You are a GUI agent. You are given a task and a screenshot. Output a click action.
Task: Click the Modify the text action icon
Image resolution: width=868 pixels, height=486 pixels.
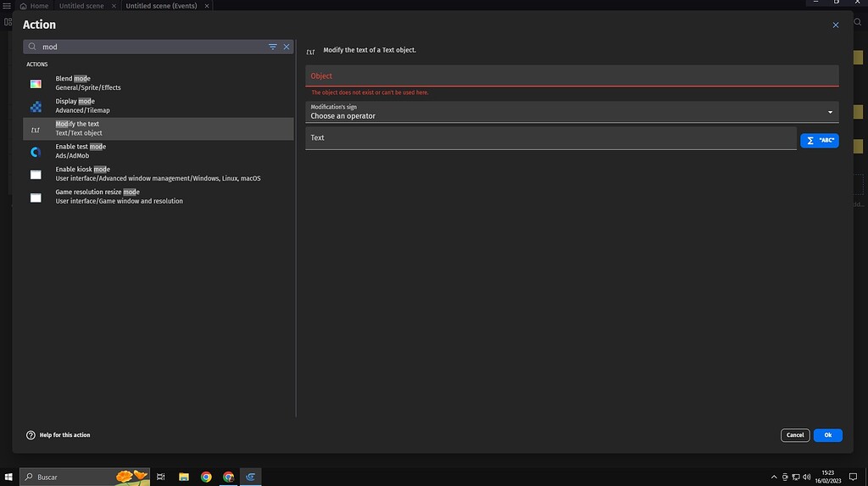[36, 130]
